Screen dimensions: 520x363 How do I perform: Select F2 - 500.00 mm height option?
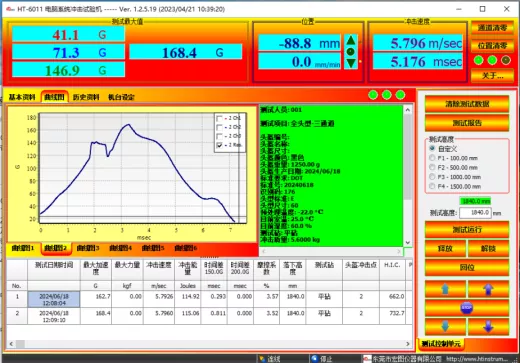432,167
